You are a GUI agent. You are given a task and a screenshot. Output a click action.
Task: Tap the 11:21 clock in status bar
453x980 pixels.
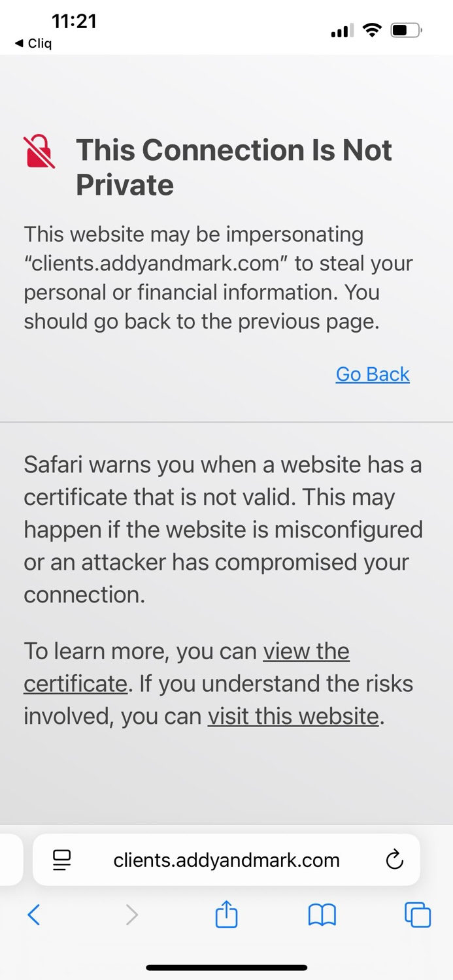point(74,21)
